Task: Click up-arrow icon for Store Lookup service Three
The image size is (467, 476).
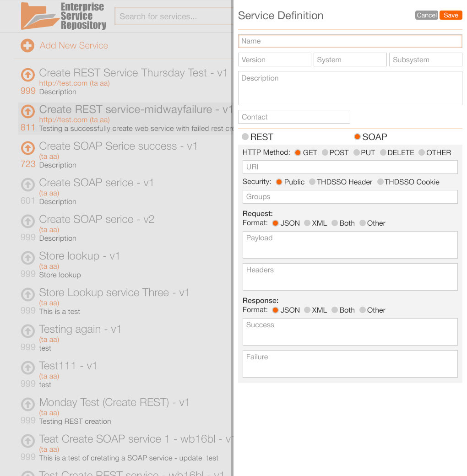Action: [27, 294]
